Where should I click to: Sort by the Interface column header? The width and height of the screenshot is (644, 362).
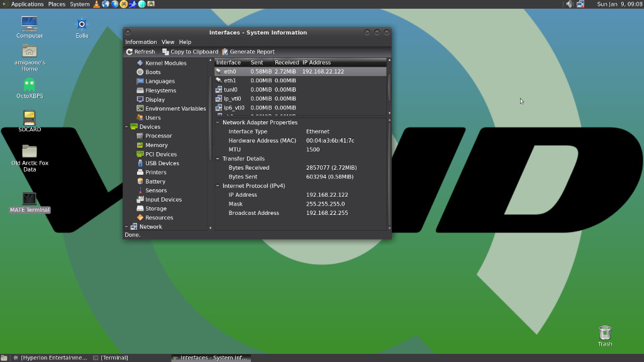pos(231,62)
